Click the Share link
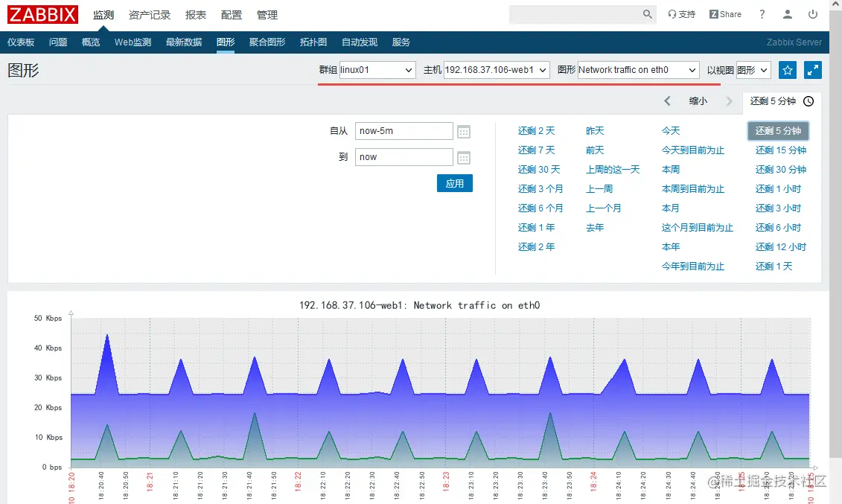The image size is (842, 504). (x=725, y=14)
